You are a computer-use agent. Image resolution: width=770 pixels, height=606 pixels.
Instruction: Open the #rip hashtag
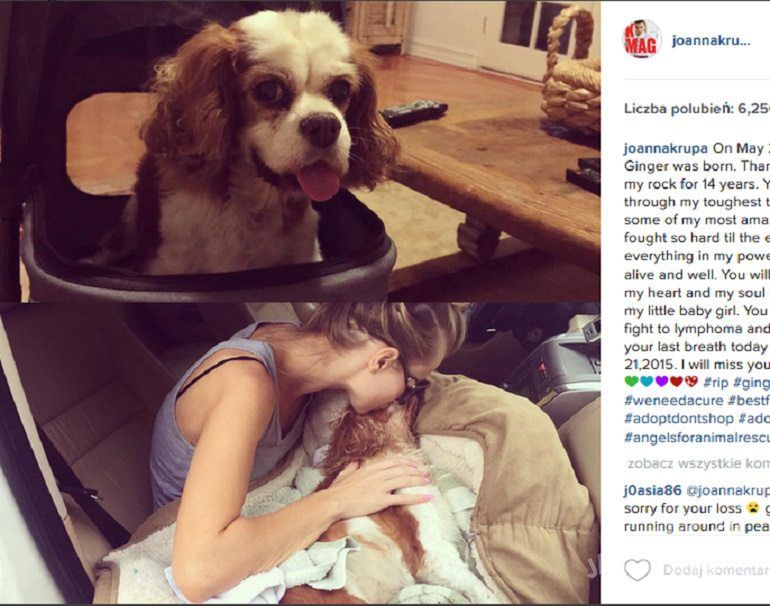pos(715,382)
